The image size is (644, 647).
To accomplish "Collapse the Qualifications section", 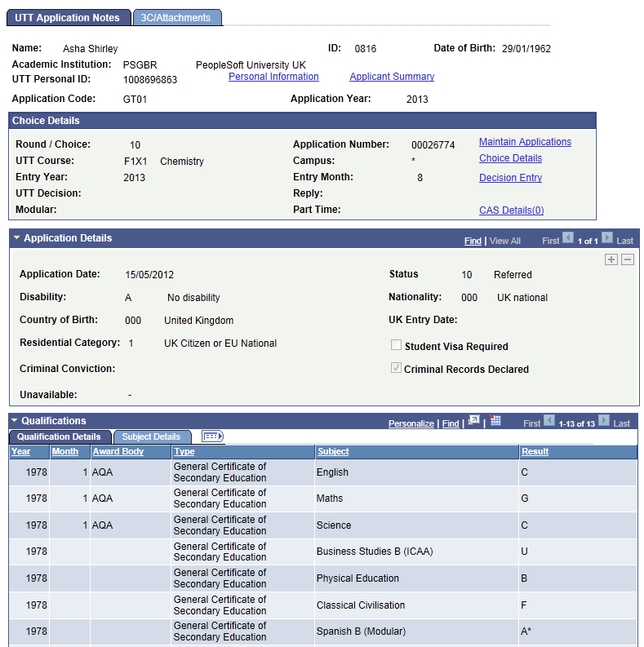I will point(15,420).
